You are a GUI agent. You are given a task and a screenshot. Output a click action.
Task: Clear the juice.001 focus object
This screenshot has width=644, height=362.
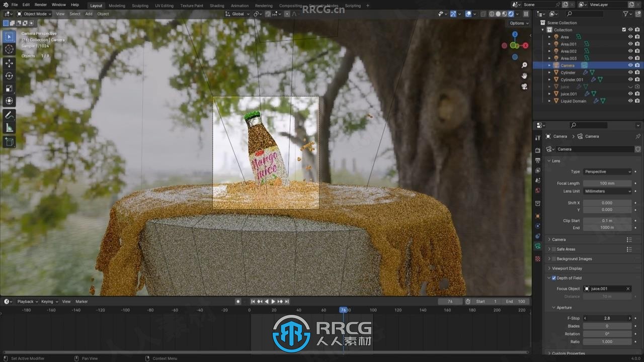628,289
